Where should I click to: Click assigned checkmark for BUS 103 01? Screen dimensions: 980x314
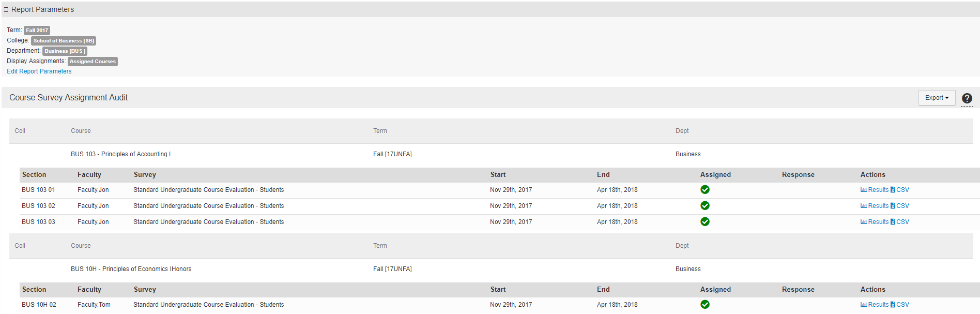pos(705,190)
